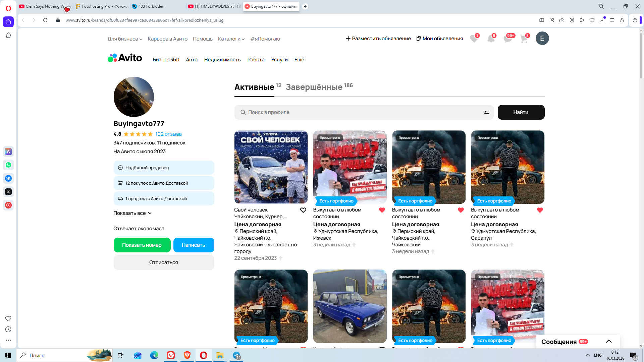Click the 'Показать номер' button
Viewport: 644px width, 362px height.
point(142,245)
